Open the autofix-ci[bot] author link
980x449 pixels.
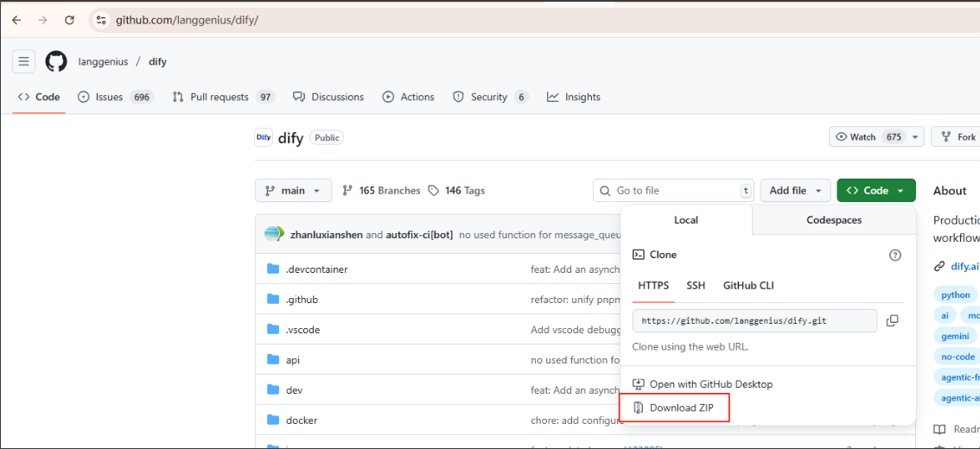coord(419,235)
